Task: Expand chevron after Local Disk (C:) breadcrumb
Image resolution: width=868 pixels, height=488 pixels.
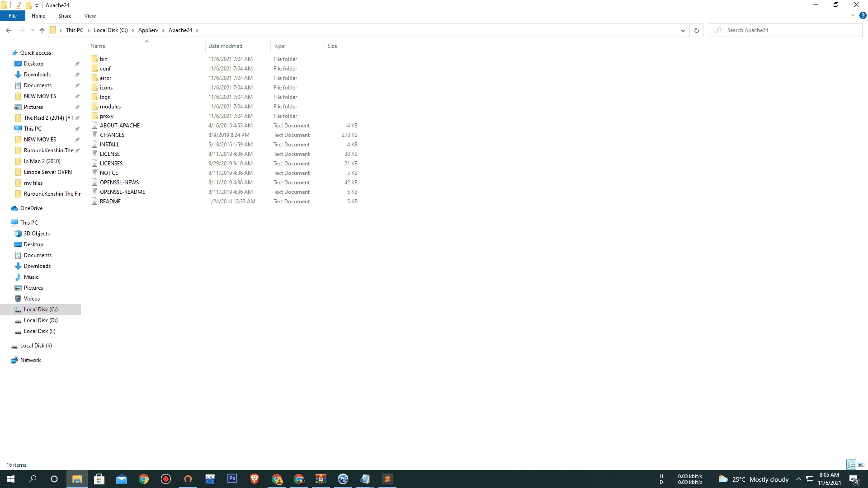Action: tap(133, 30)
